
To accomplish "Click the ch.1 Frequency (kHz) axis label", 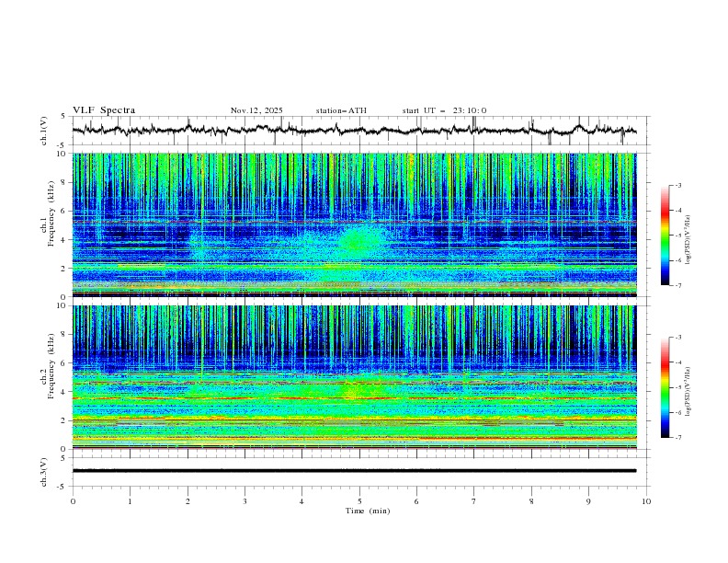I will point(48,214).
